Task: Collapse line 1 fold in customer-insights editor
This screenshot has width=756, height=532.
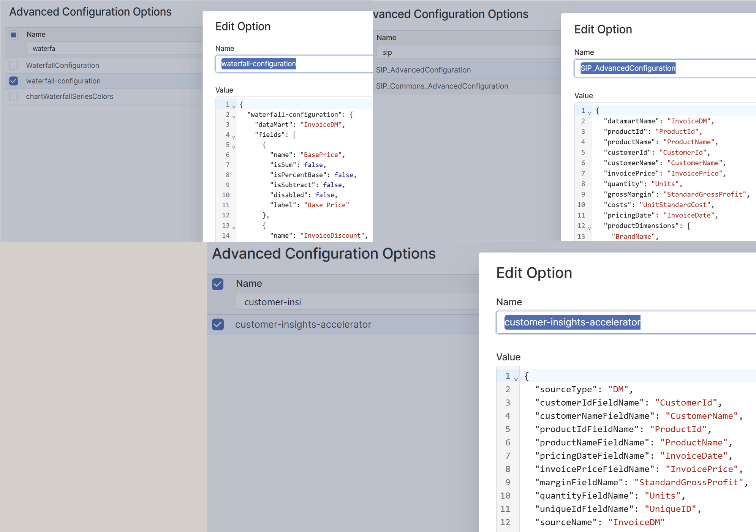Action: point(516,379)
